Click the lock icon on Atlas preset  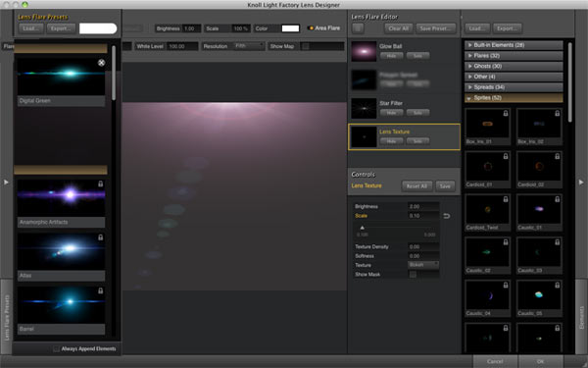[101, 237]
